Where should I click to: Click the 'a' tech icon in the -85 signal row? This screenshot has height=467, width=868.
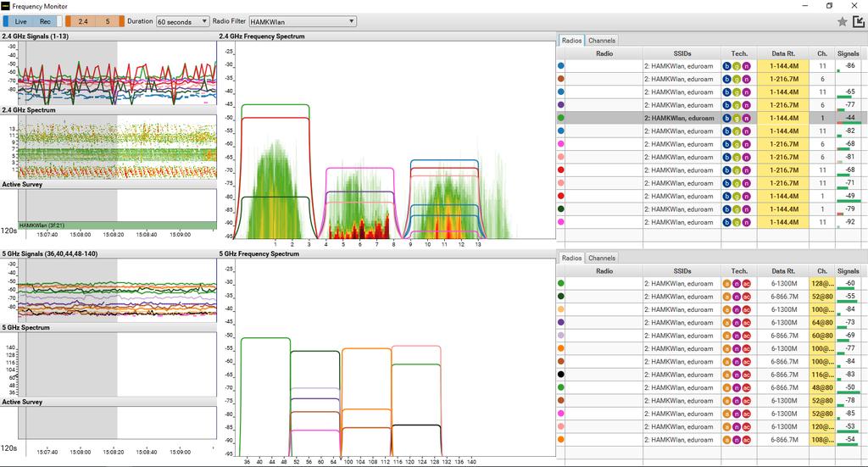tap(726, 414)
